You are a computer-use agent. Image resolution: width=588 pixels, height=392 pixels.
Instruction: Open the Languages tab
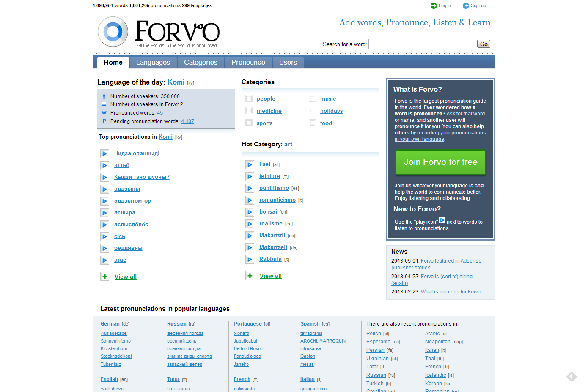(153, 62)
